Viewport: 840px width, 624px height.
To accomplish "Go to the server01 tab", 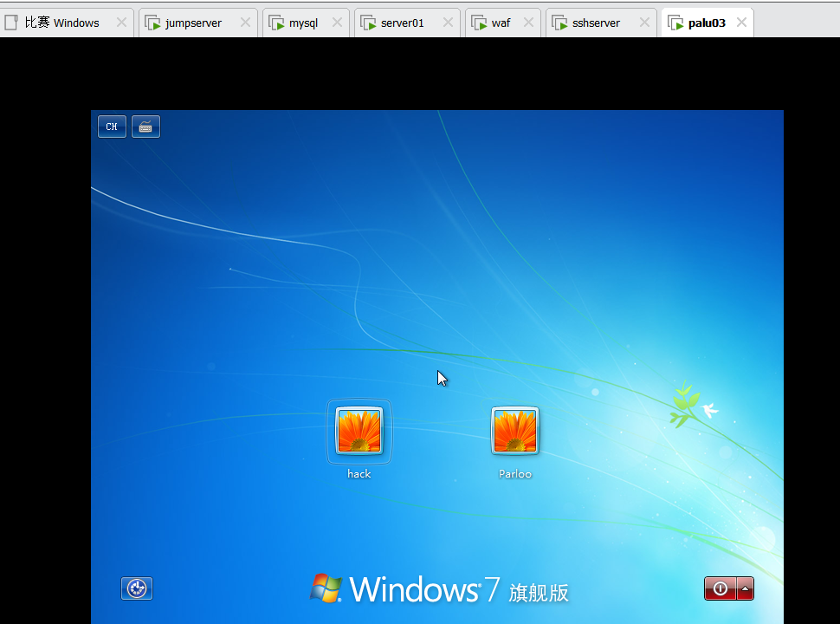I will [402, 23].
